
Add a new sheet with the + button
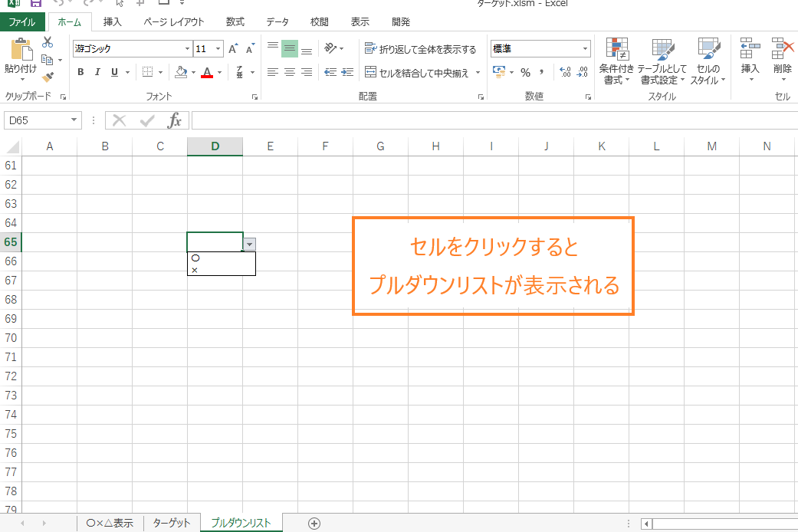pyautogui.click(x=314, y=522)
